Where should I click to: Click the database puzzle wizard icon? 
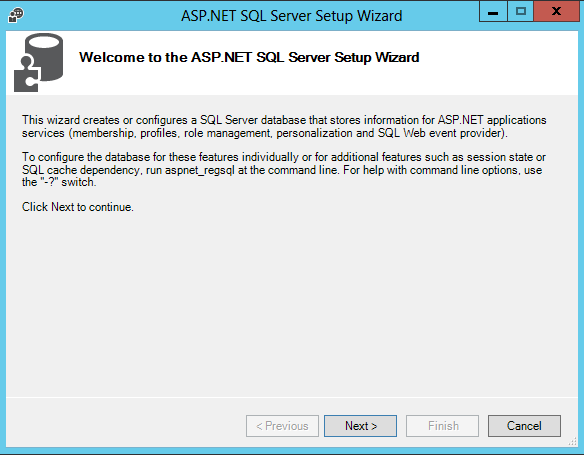[x=38, y=62]
